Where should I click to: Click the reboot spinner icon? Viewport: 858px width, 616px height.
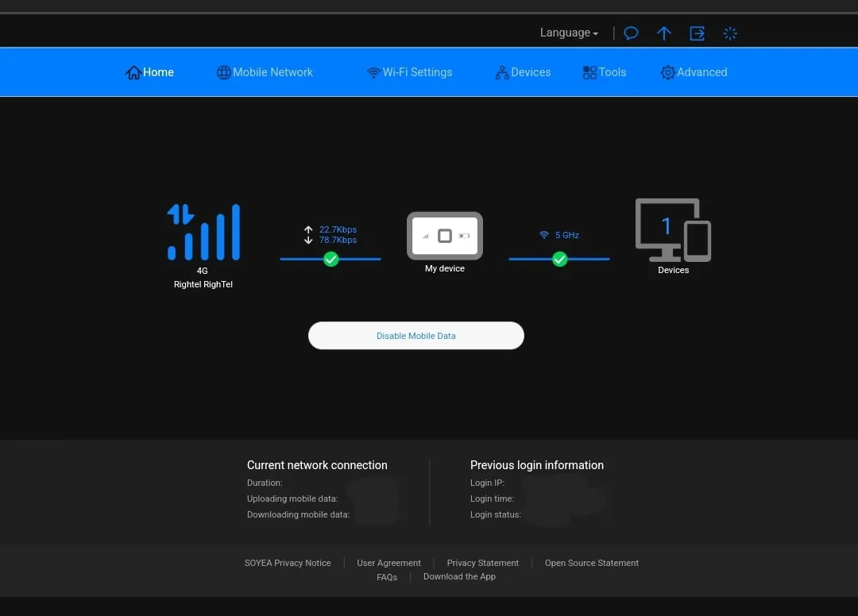730,33
